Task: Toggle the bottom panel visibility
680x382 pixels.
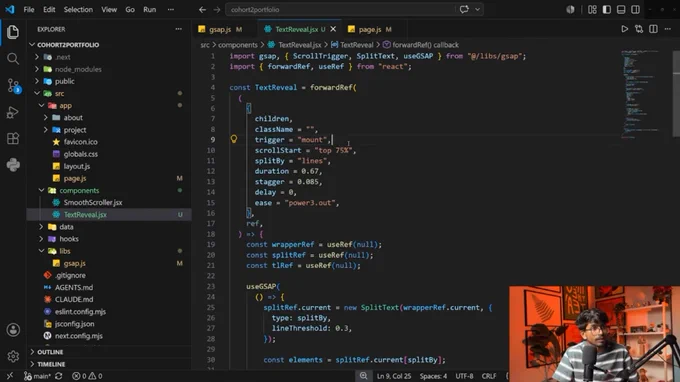Action: tap(621, 10)
